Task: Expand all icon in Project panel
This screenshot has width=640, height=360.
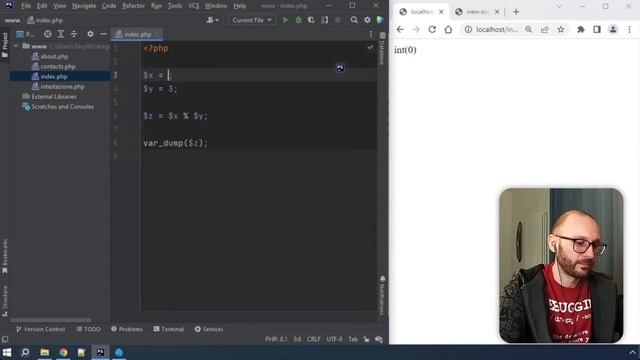Action: point(60,34)
